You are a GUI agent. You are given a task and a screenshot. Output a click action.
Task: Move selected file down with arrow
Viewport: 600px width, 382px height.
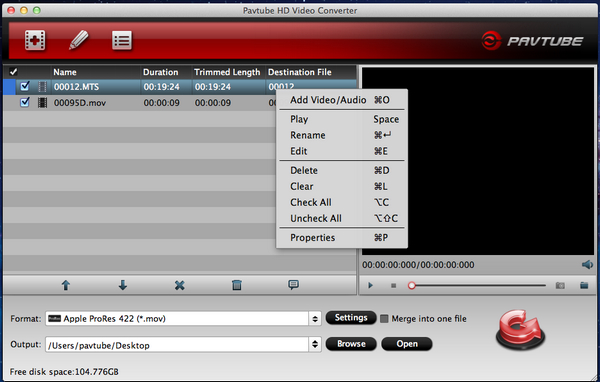pyautogui.click(x=122, y=285)
